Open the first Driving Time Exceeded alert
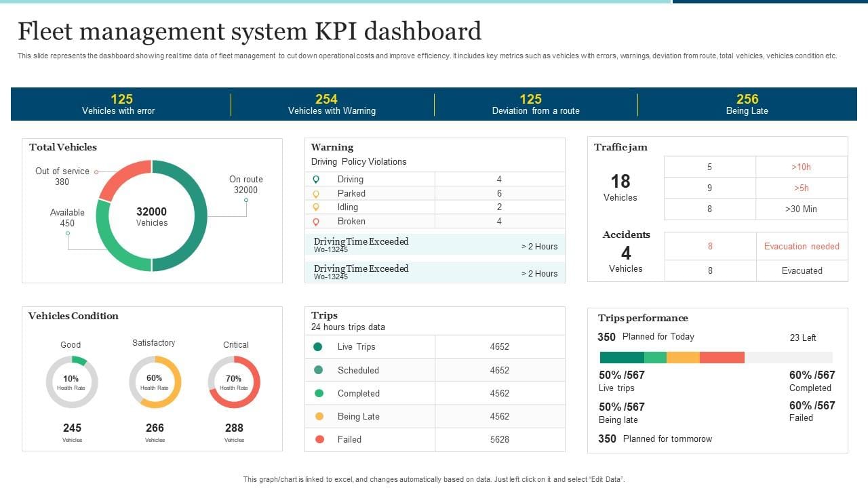 [434, 245]
